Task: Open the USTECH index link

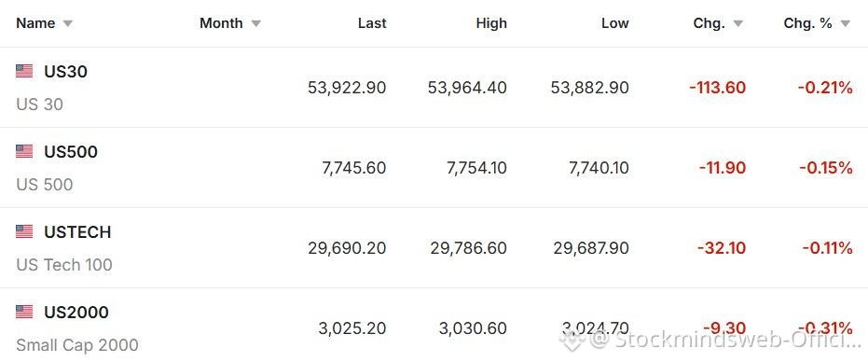Action: [77, 231]
